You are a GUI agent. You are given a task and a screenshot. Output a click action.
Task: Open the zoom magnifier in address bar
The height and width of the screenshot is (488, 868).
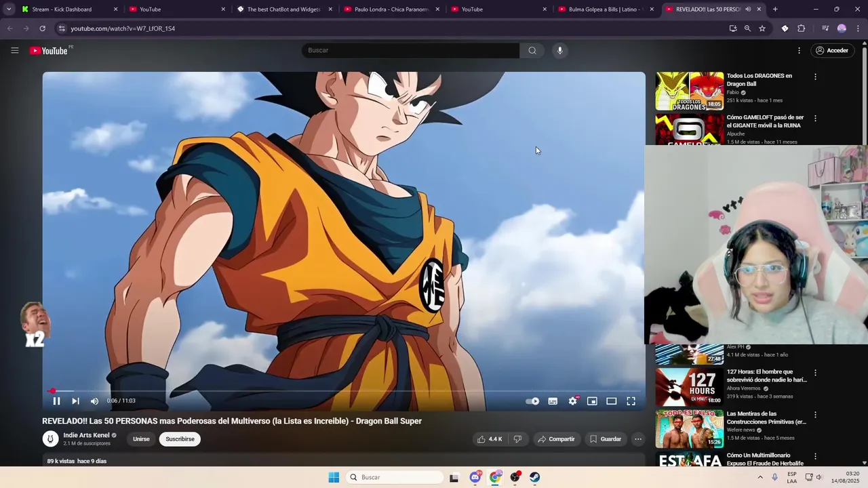click(747, 28)
